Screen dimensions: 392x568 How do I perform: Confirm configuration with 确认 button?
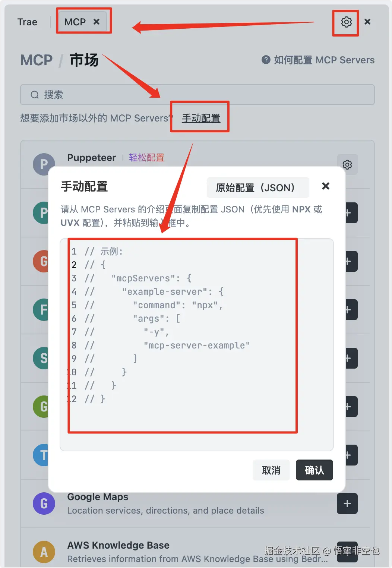(314, 470)
